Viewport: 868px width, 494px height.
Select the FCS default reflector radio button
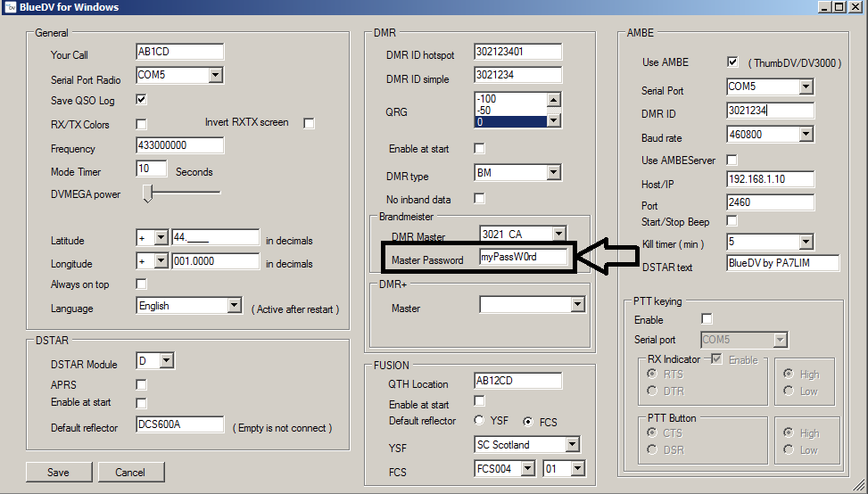click(528, 421)
